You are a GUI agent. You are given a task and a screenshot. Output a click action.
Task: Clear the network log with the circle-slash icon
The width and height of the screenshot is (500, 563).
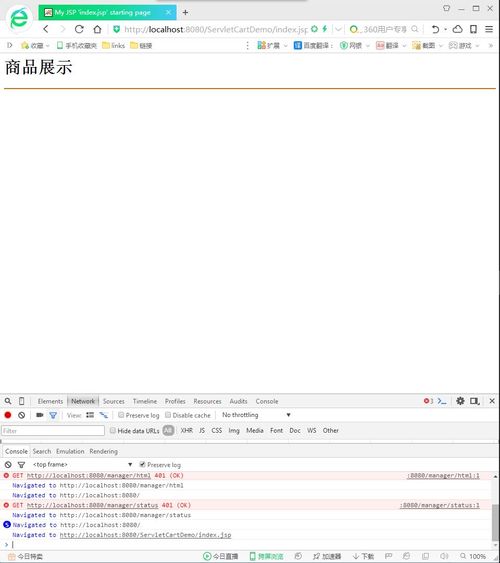point(22,415)
